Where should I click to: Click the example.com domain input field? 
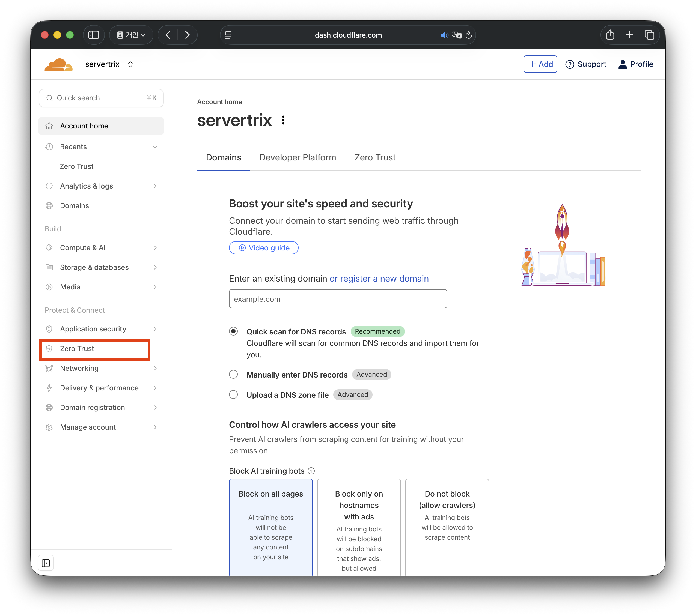click(338, 299)
